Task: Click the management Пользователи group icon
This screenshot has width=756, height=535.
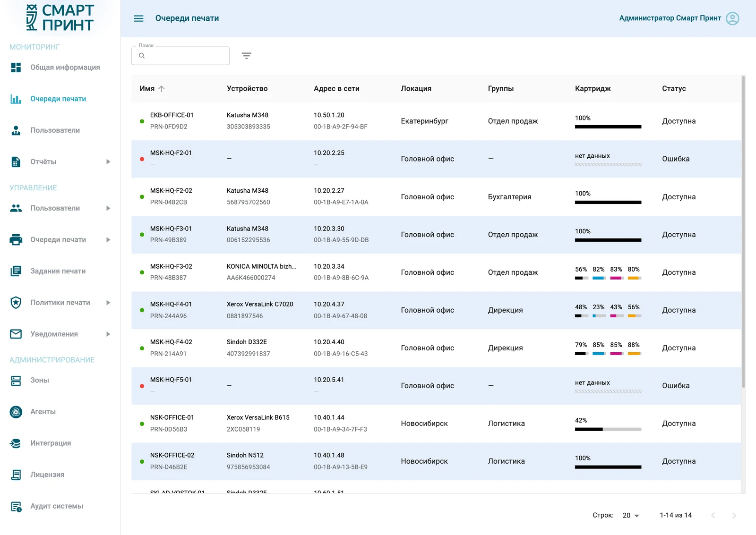Action: pyautogui.click(x=16, y=208)
